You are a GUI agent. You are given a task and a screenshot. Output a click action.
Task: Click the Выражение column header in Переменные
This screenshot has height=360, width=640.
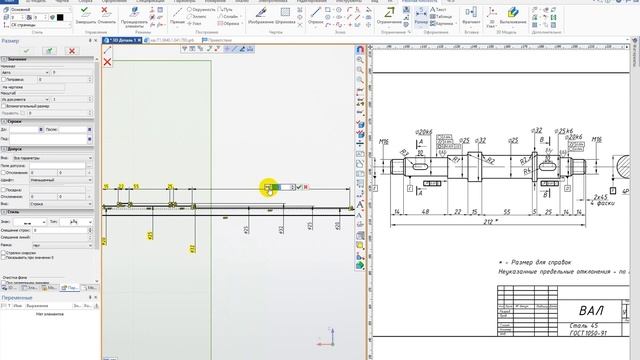[x=37, y=306]
